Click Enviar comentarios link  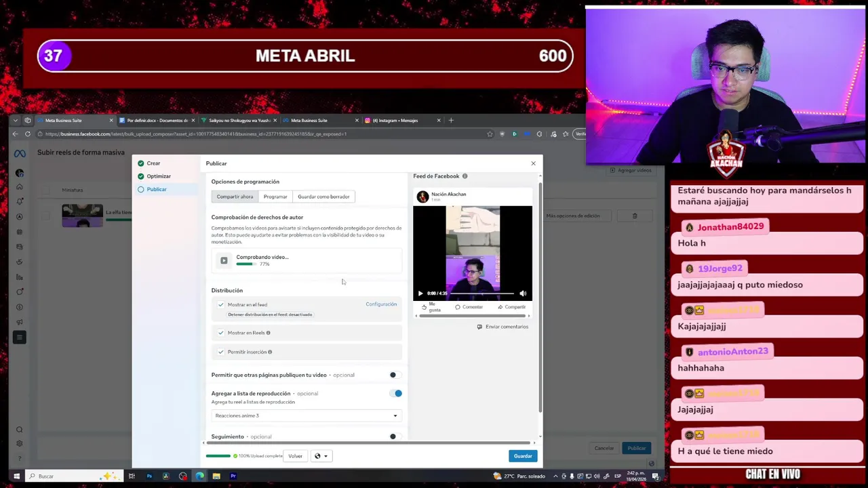click(502, 327)
